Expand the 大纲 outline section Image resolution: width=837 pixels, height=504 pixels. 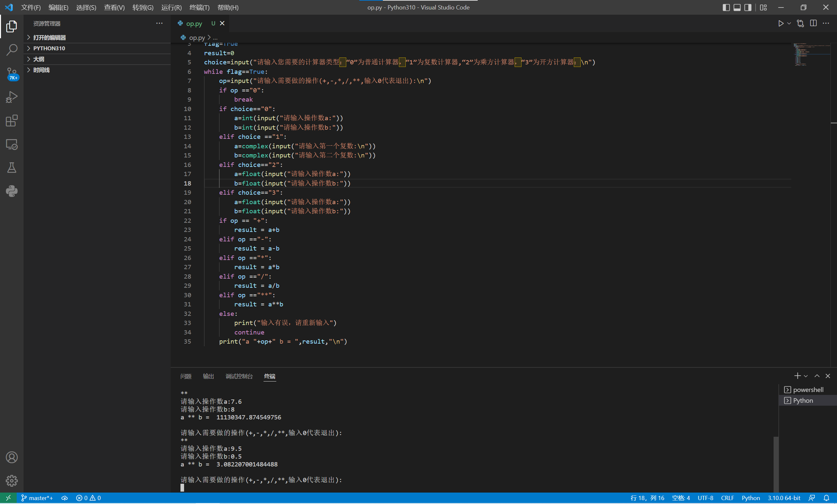pyautogui.click(x=39, y=59)
